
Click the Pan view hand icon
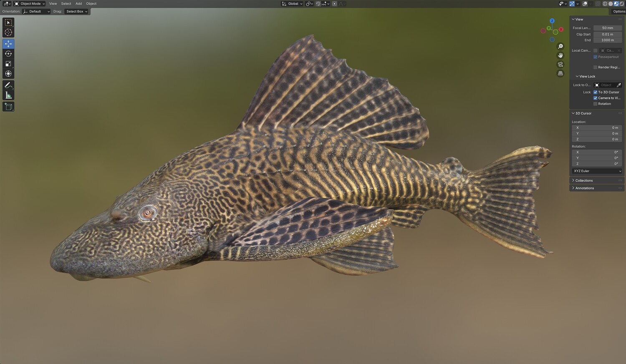pos(560,55)
